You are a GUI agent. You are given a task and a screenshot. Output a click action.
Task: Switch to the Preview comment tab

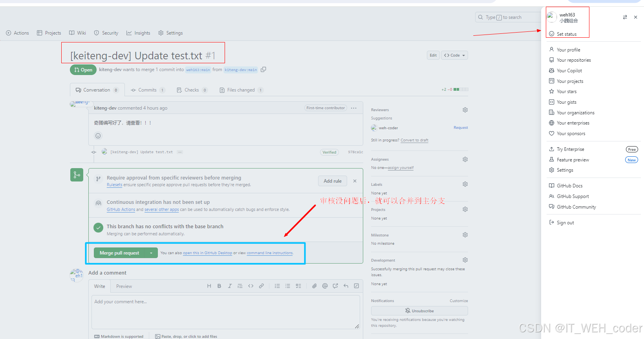click(x=124, y=286)
